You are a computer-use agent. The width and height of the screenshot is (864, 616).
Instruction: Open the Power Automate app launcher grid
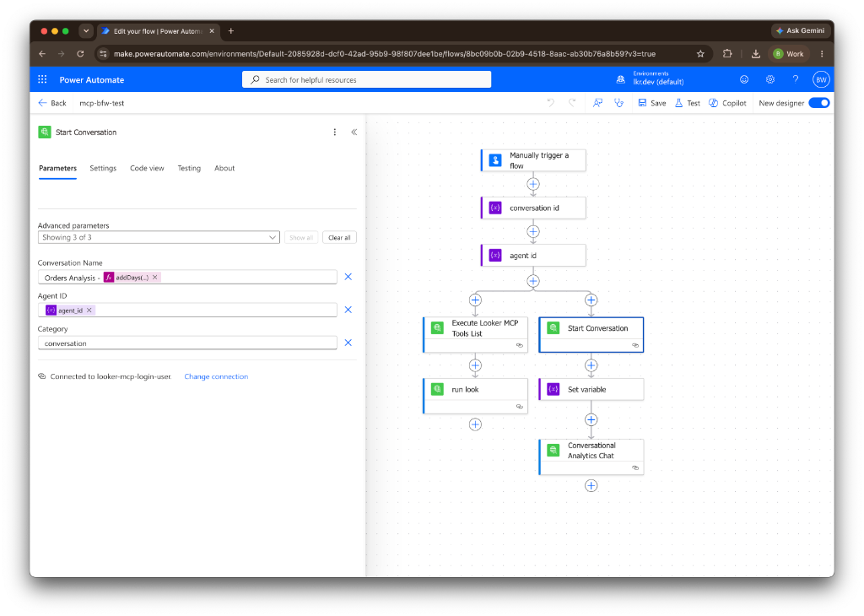(x=42, y=79)
